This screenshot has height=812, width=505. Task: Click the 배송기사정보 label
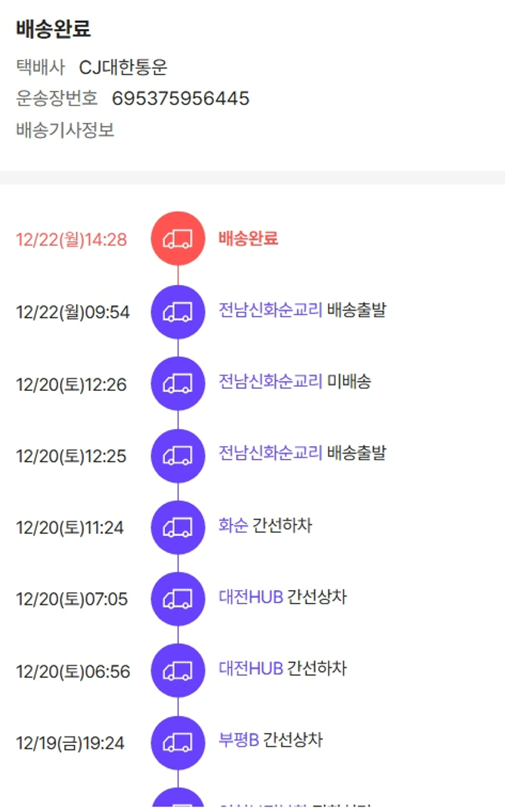65,130
